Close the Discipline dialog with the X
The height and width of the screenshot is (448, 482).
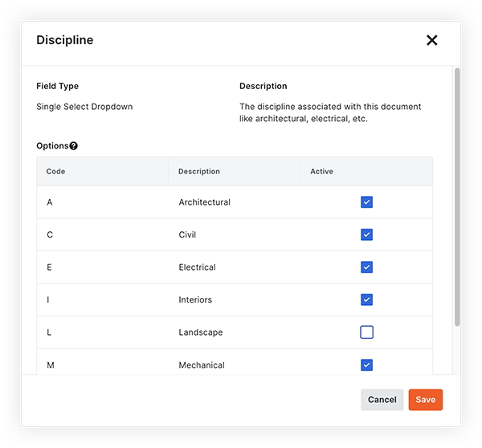pos(431,40)
